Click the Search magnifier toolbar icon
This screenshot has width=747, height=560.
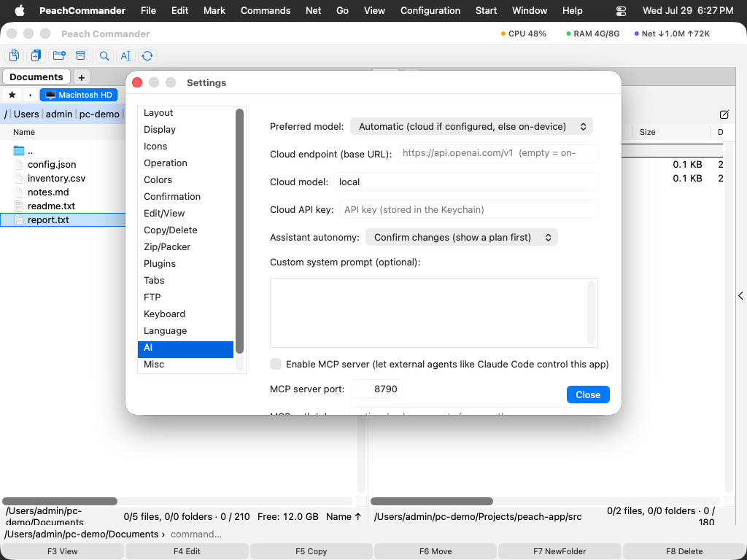pyautogui.click(x=104, y=55)
